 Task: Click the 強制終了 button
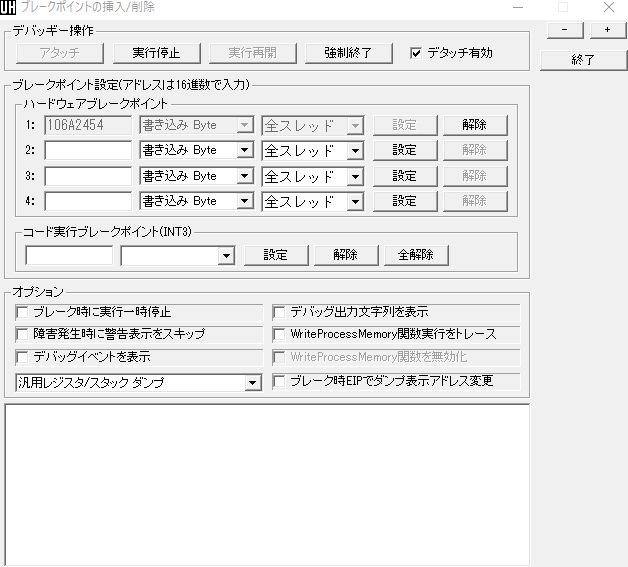point(348,53)
